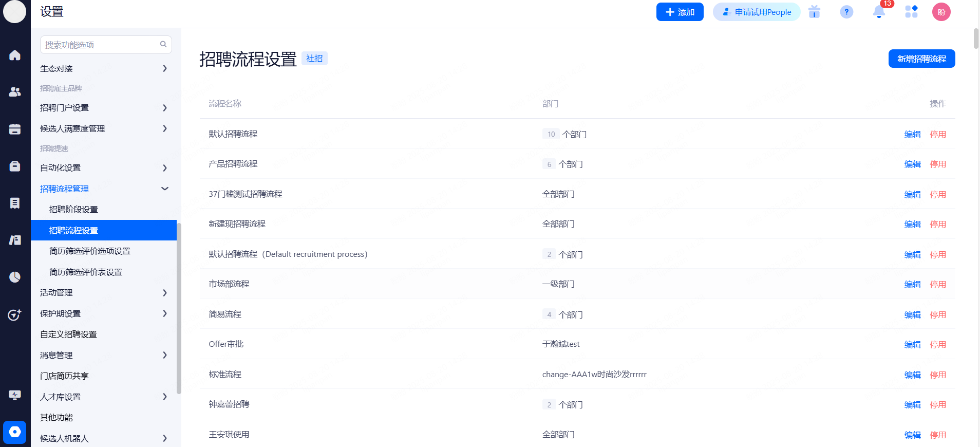
Task: Click the candidates people icon in sidebar
Action: (15, 92)
